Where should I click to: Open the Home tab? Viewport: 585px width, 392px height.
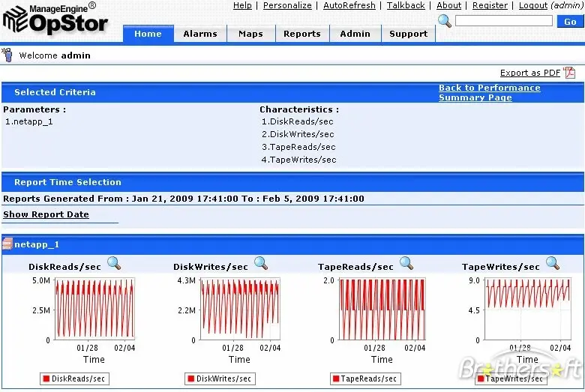click(148, 34)
